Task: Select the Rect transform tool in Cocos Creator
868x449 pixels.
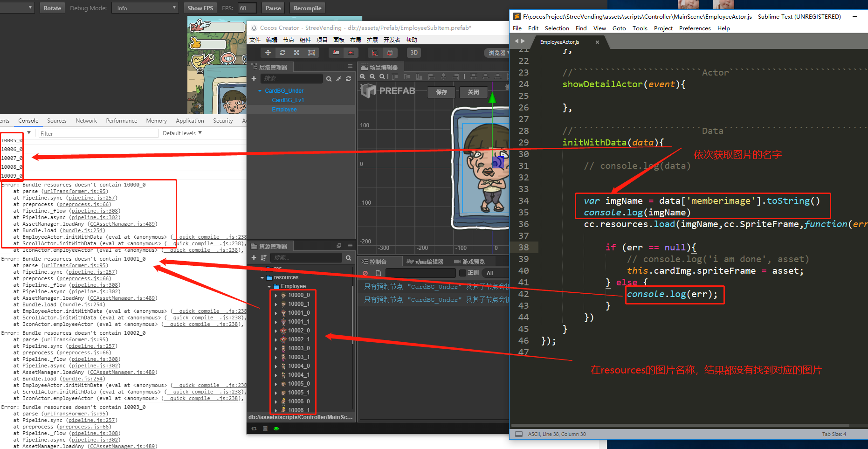Action: (311, 53)
